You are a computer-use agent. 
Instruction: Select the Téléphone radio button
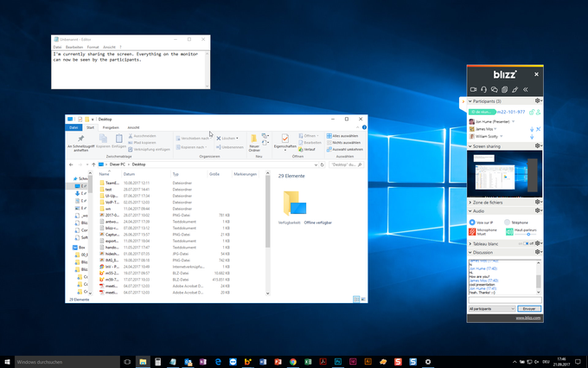tap(507, 223)
